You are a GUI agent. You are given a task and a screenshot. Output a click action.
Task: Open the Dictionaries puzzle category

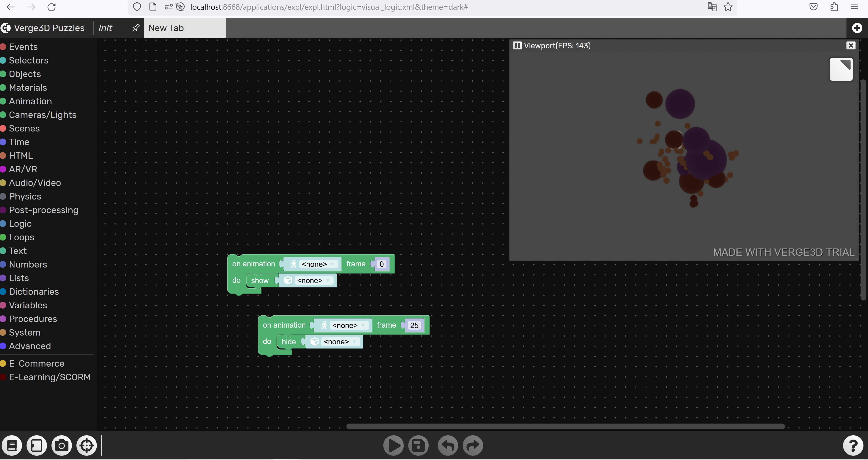(x=34, y=292)
